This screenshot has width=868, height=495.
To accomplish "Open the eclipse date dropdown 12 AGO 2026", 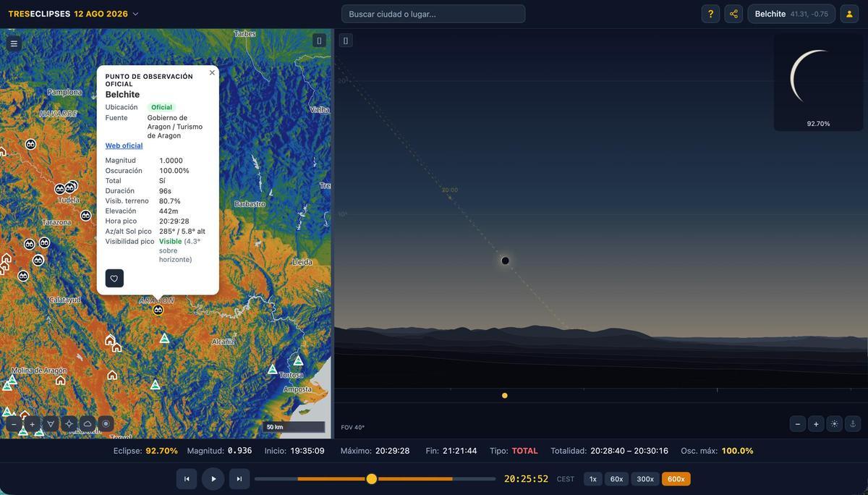I will coord(106,14).
